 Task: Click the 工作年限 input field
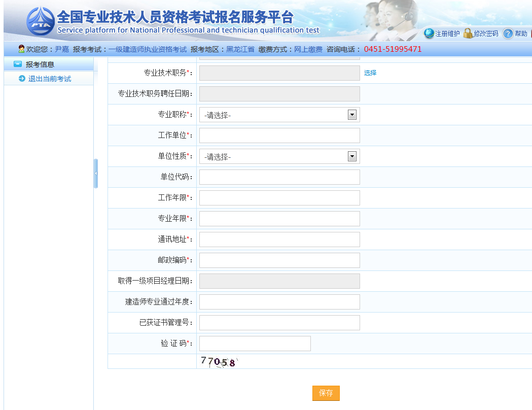279,198
